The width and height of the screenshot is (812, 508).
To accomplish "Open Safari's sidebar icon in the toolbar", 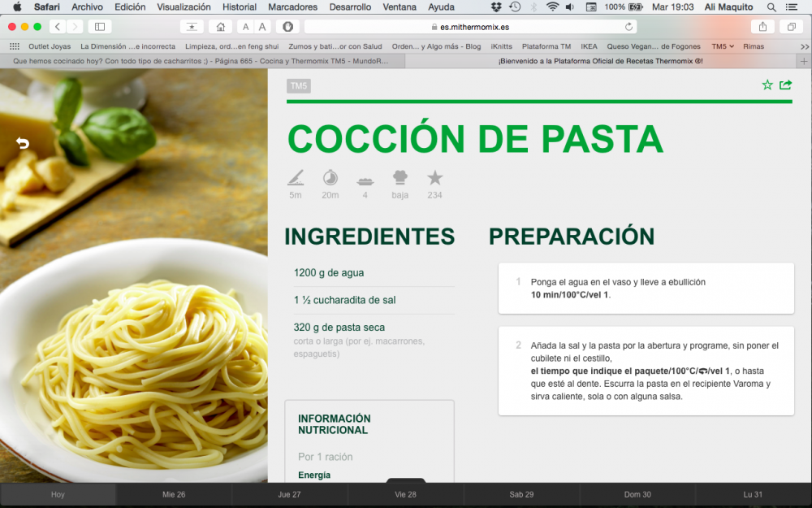I will click(x=99, y=25).
